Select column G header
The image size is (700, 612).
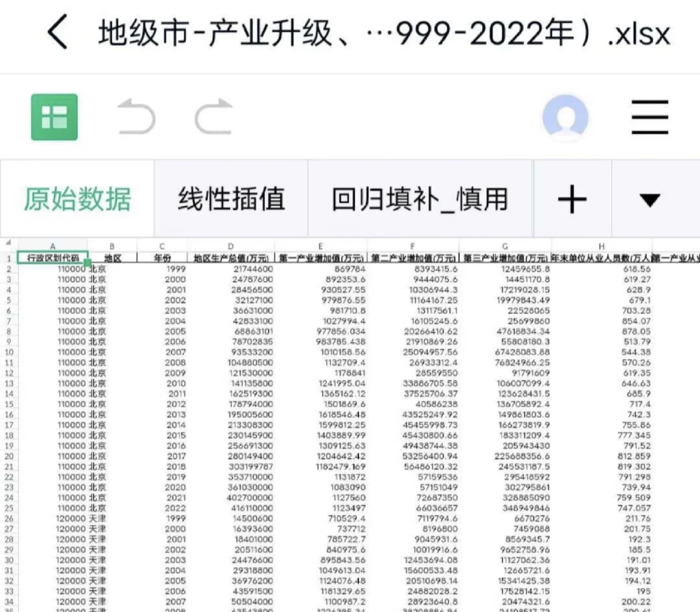tap(505, 246)
